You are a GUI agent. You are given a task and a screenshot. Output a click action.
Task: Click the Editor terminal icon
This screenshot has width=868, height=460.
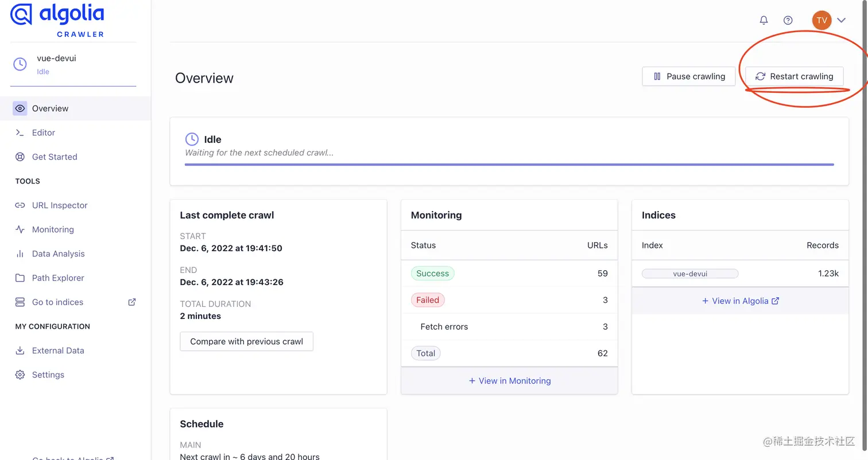20,132
